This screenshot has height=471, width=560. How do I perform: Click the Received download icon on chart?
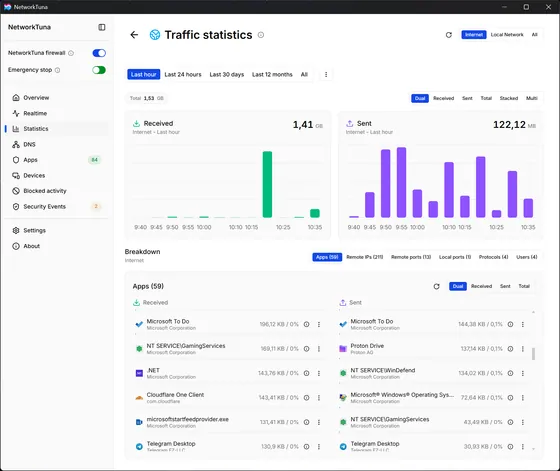pos(136,124)
